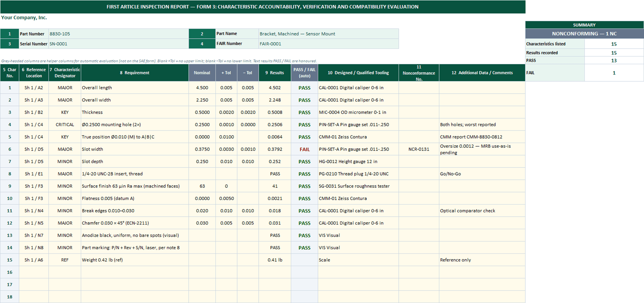Select the 'NONCONFORMING — 1 NC' summary banner
This screenshot has width=644, height=303.
[x=584, y=34]
